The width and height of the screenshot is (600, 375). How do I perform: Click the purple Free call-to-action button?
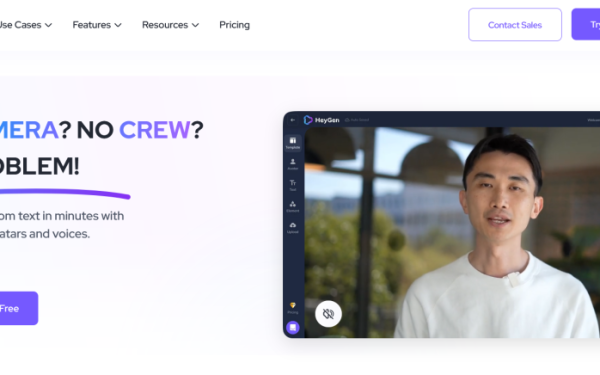coord(19,308)
